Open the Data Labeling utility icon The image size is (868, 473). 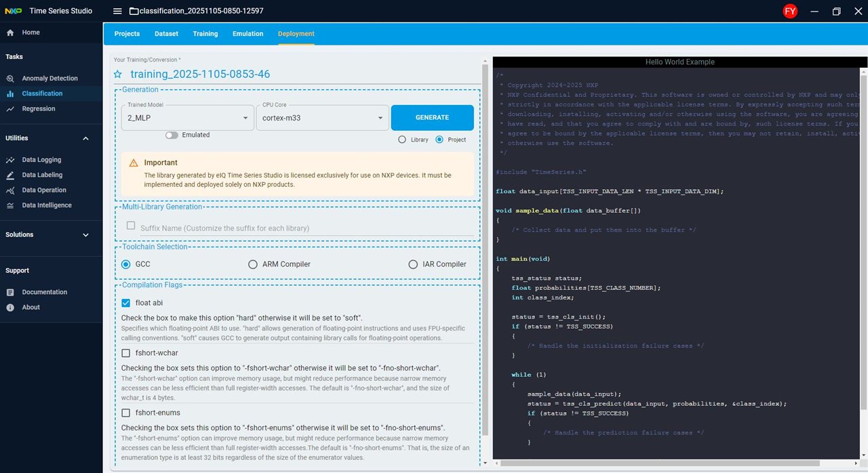[x=10, y=175]
